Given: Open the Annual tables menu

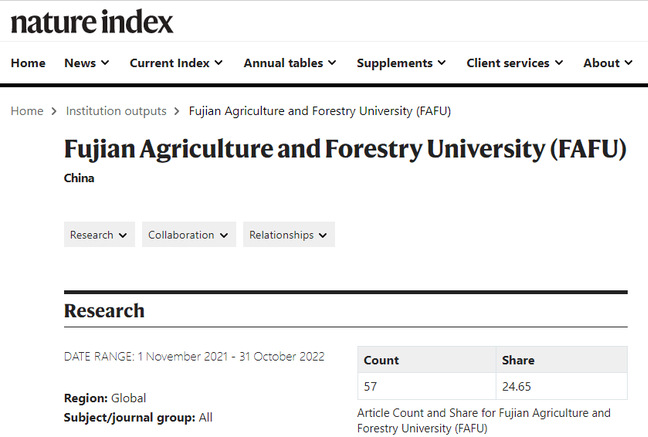Looking at the screenshot, I should 290,63.
